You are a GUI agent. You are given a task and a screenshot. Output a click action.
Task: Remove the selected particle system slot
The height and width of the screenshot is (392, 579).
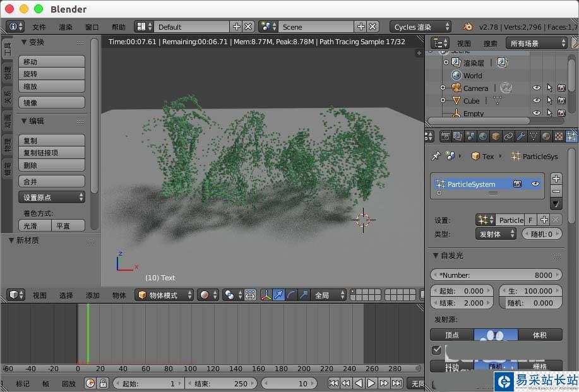pos(556,191)
